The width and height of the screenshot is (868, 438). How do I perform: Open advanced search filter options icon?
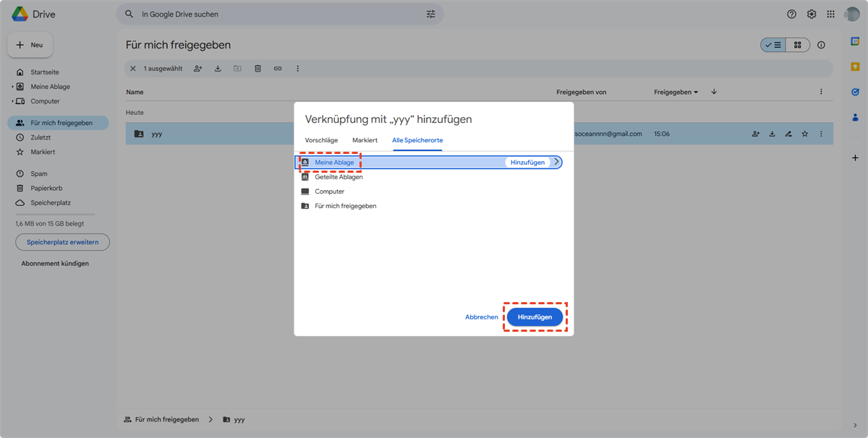[x=431, y=14]
